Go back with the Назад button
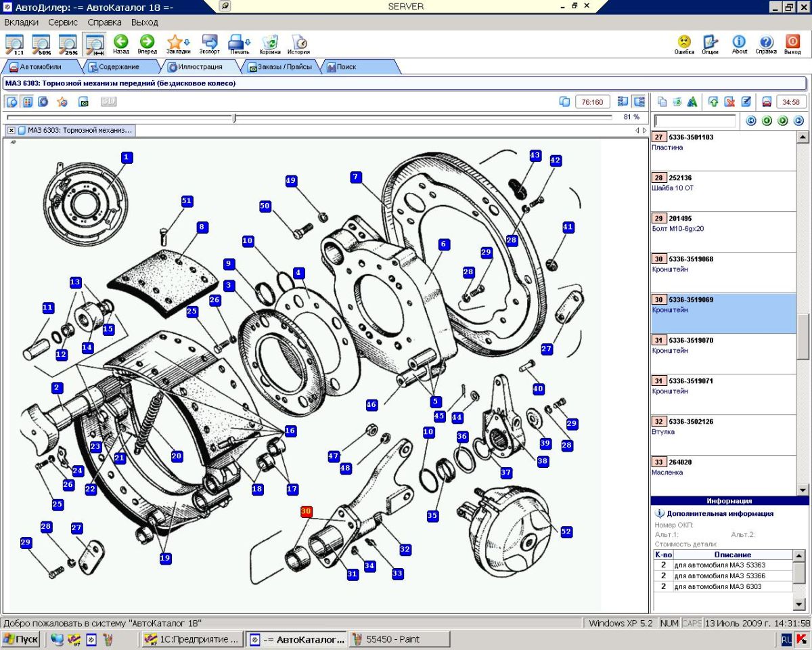The width and height of the screenshot is (812, 650). coord(121,45)
